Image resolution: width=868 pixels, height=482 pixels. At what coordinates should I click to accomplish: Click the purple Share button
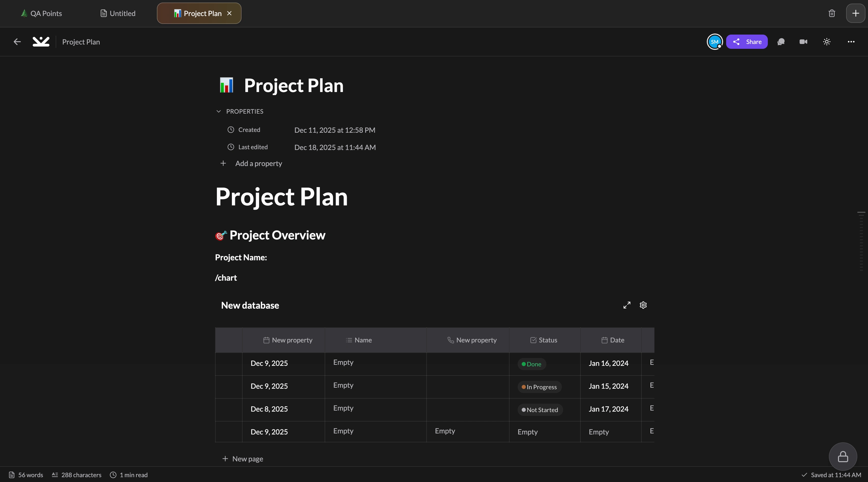click(747, 42)
